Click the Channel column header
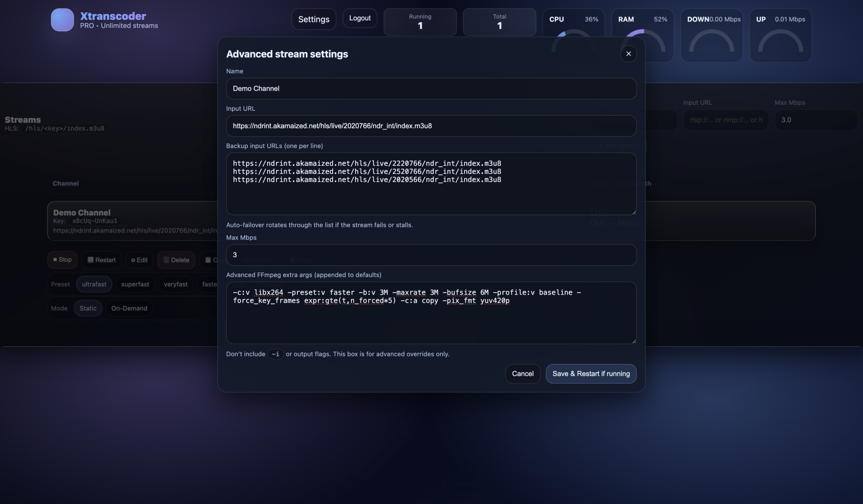 click(66, 183)
